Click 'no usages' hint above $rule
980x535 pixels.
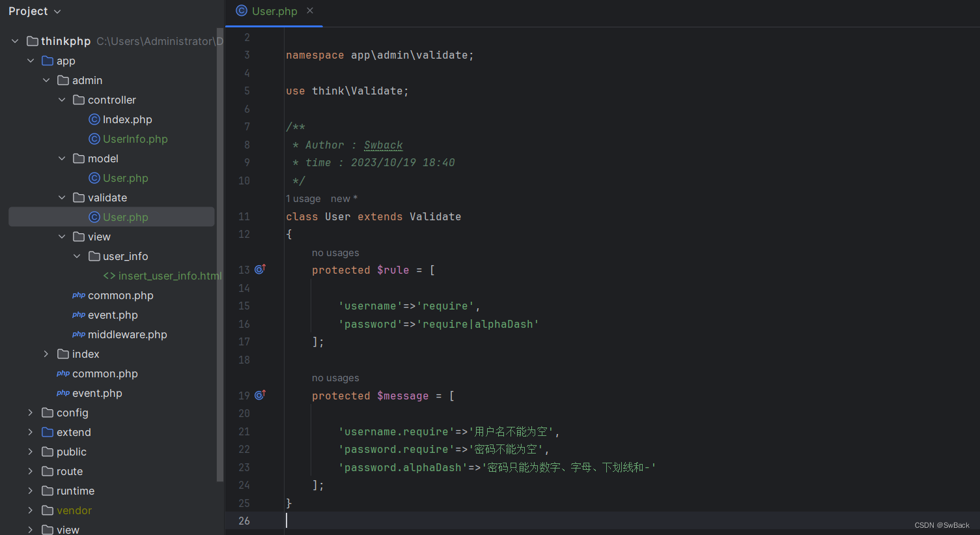coord(335,253)
